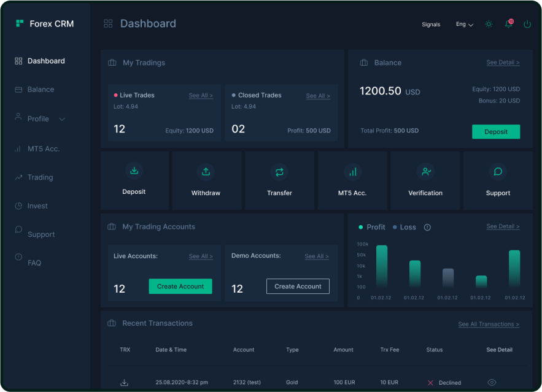Select Dashboard in the sidebar
The image size is (542, 392).
(46, 61)
